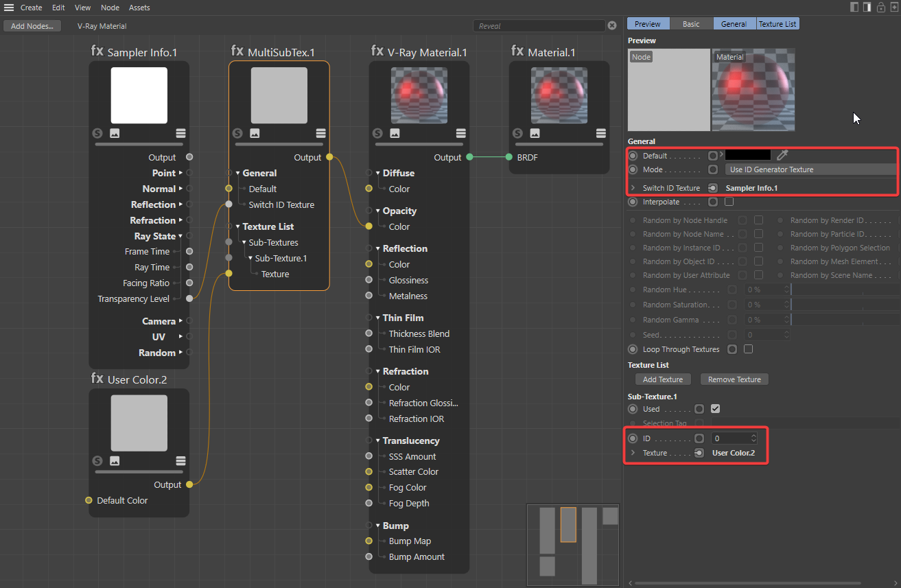901x588 pixels.
Task: Click the Switch ID Texture link icon in General
Action: pos(713,188)
